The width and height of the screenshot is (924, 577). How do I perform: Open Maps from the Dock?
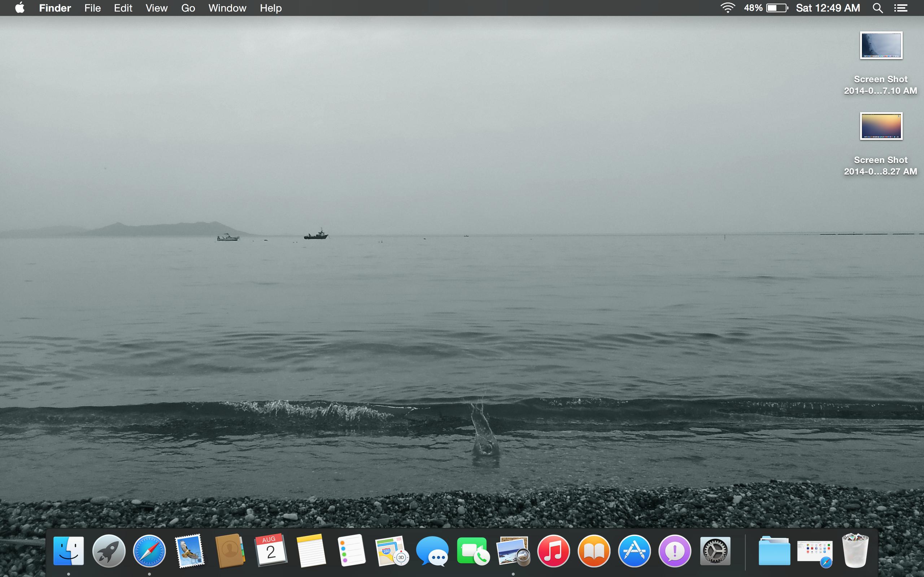click(392, 551)
